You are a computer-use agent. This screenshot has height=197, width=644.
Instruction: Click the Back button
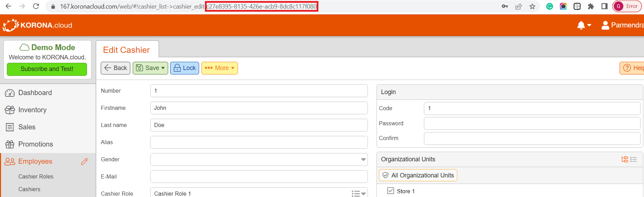pyautogui.click(x=116, y=68)
